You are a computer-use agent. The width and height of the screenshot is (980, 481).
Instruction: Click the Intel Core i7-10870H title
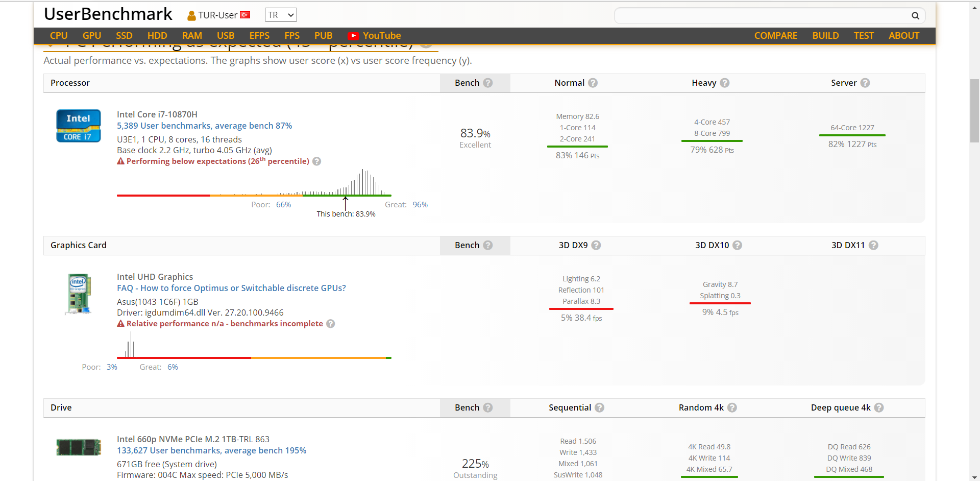pos(157,114)
